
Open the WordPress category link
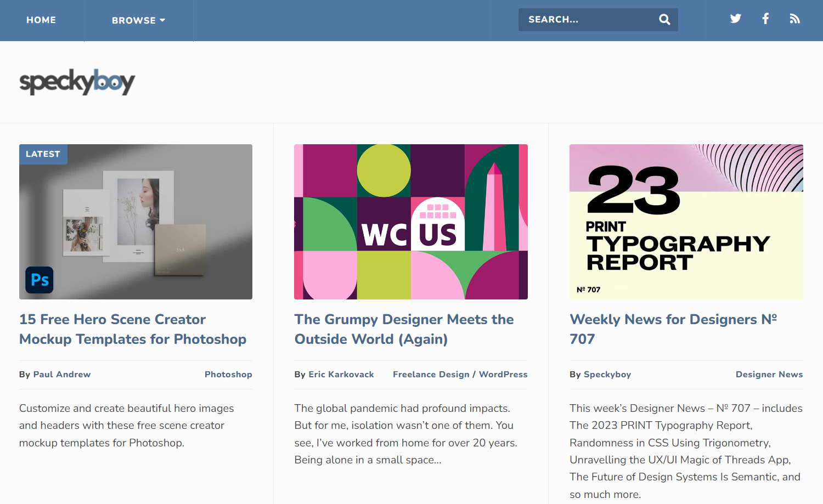pos(503,375)
